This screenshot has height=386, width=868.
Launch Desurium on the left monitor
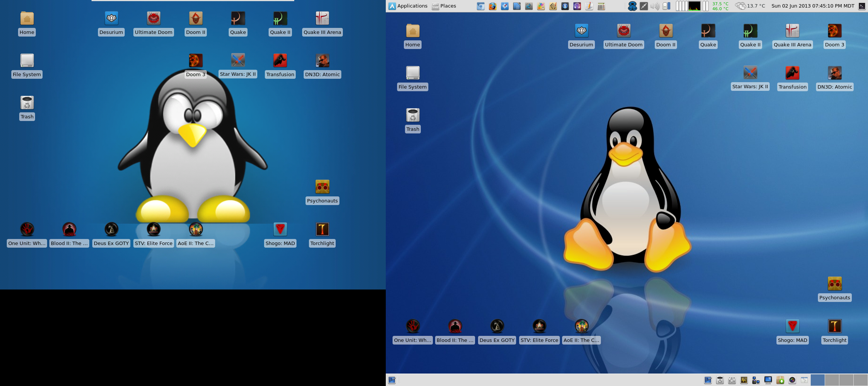pyautogui.click(x=112, y=24)
